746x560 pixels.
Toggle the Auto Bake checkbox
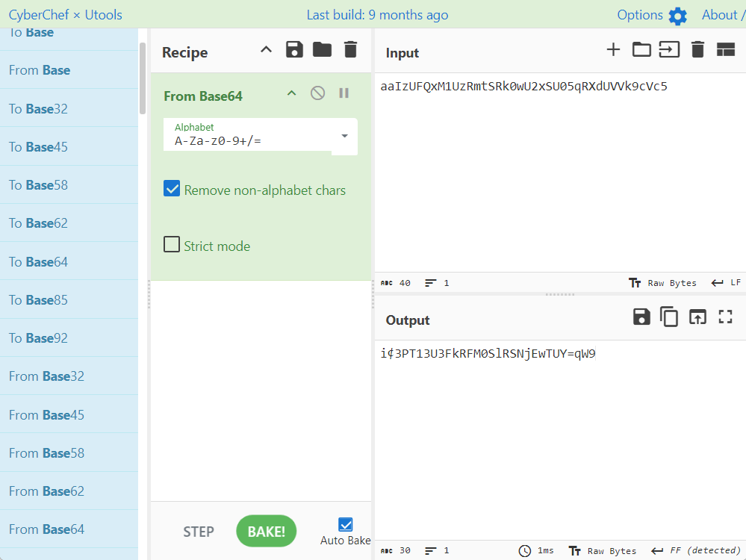(x=346, y=524)
